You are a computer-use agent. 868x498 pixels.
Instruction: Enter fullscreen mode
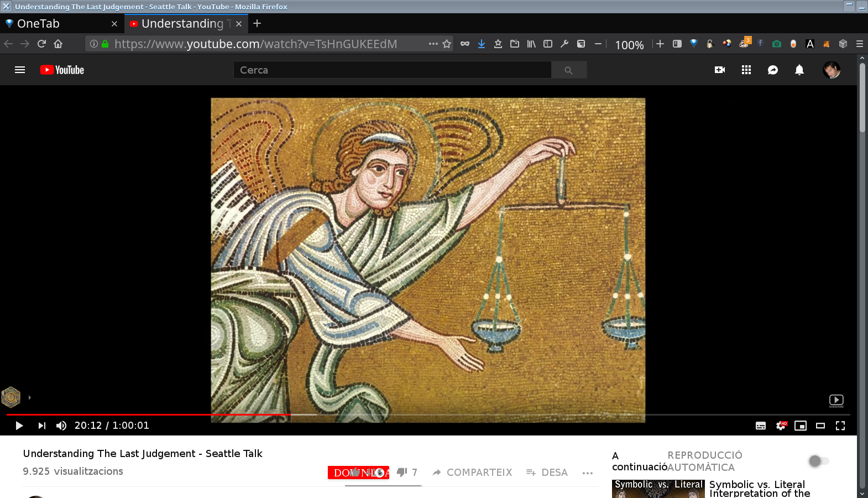840,426
